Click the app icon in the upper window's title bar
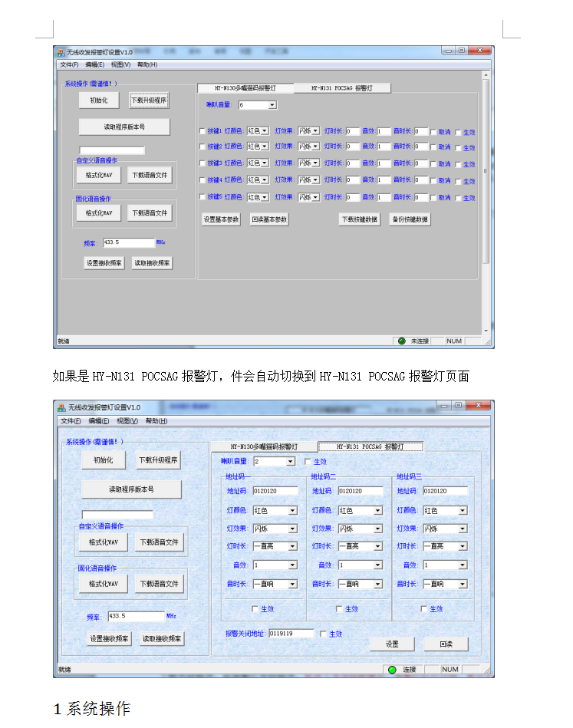This screenshot has height=728, width=573. pyautogui.click(x=60, y=52)
